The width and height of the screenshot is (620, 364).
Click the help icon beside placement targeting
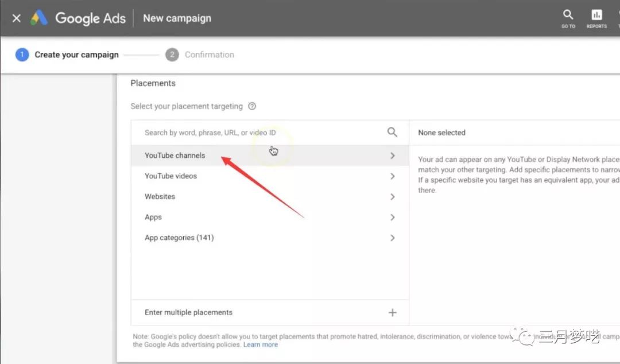[251, 106]
